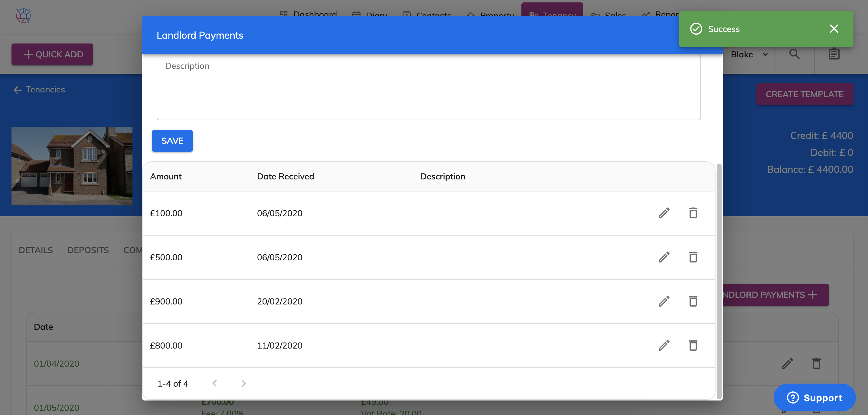Go to next page of payments

244,383
